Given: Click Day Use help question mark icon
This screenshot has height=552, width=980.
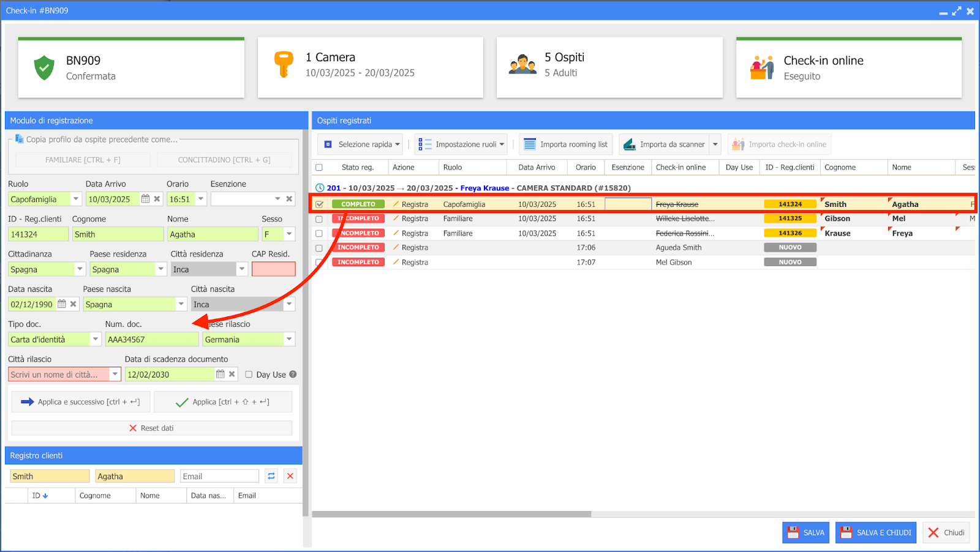Looking at the screenshot, I should click(x=293, y=375).
